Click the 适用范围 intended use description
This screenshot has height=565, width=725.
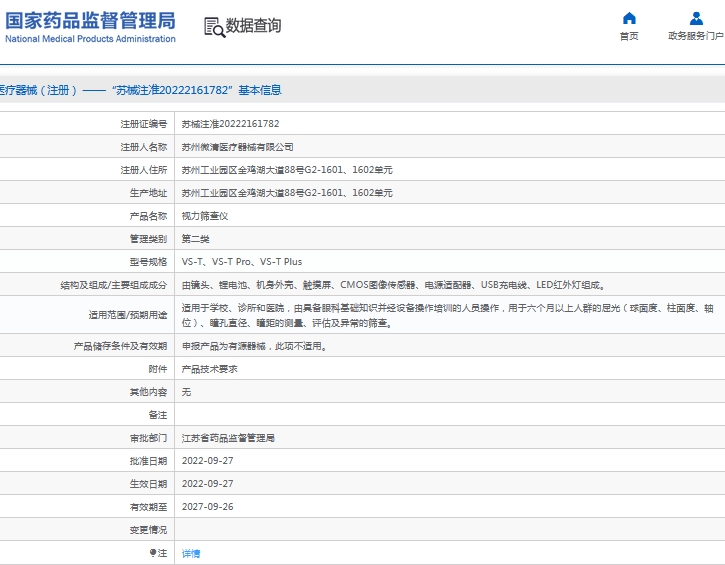click(x=448, y=315)
